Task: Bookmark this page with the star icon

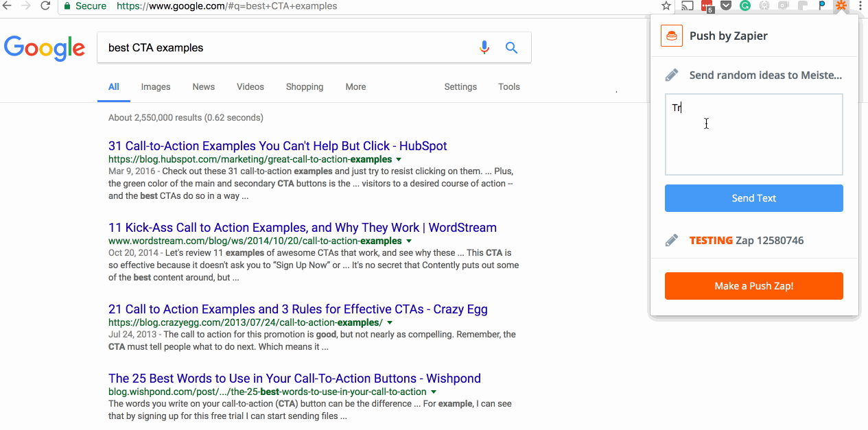Action: [666, 6]
